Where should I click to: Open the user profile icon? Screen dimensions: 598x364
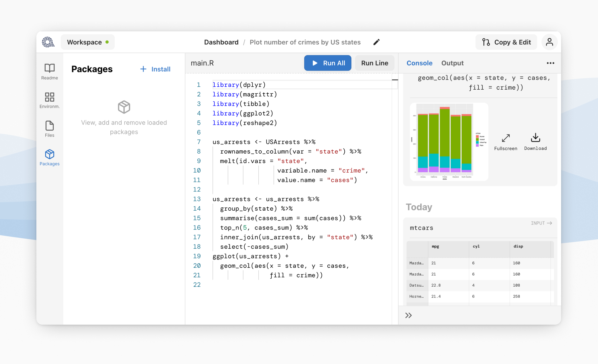point(549,42)
